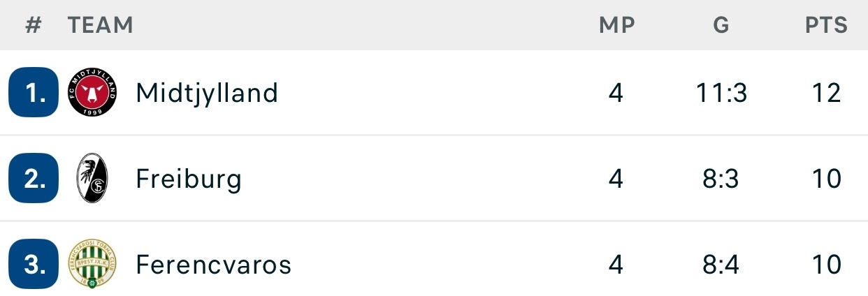Screen dimensions: 868x296
Task: Open the Ferencvaros team name link
Action: click(213, 265)
